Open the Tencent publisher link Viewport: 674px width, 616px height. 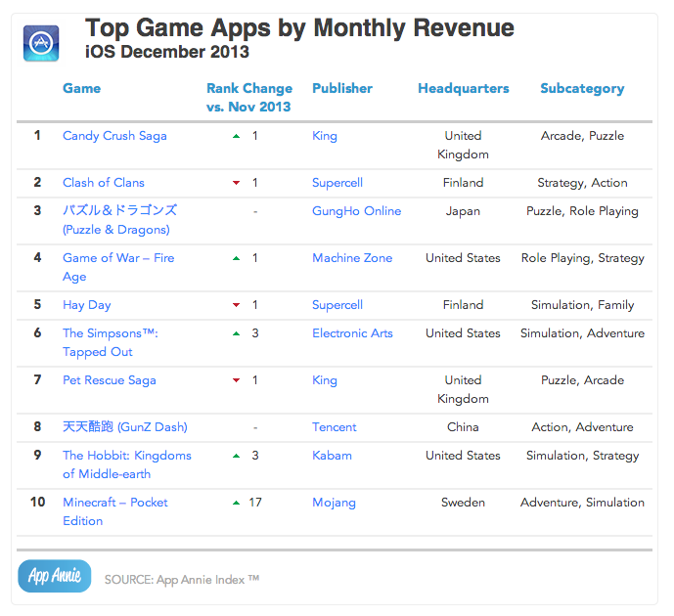click(x=334, y=427)
